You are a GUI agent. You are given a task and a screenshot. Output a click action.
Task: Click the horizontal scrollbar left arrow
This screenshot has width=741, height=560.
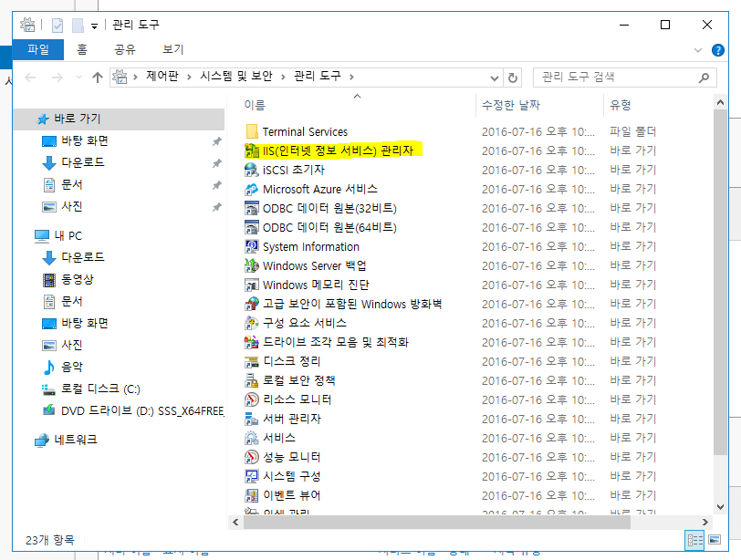pyautogui.click(x=235, y=523)
